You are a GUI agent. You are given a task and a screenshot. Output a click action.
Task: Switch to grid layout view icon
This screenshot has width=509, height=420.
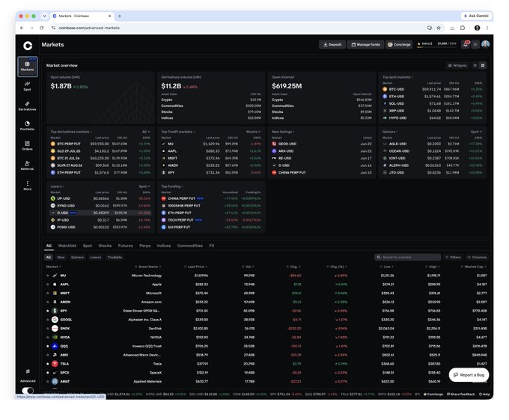pyautogui.click(x=483, y=66)
